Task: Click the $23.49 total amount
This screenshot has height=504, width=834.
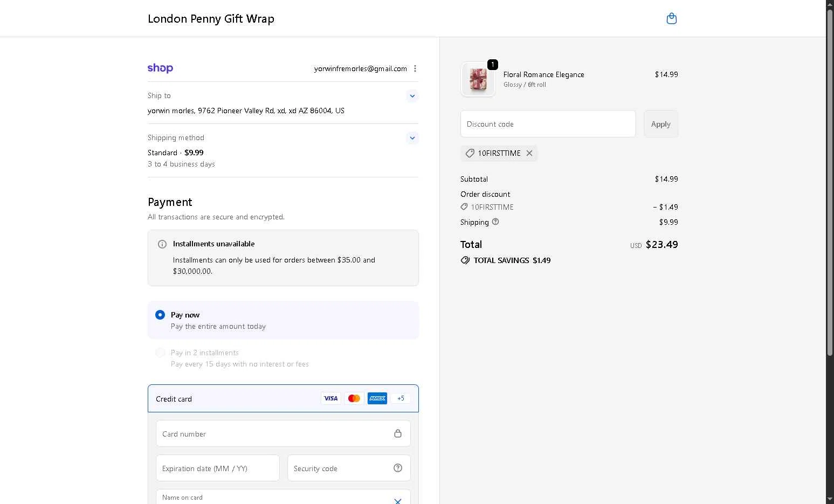Action: 661,245
